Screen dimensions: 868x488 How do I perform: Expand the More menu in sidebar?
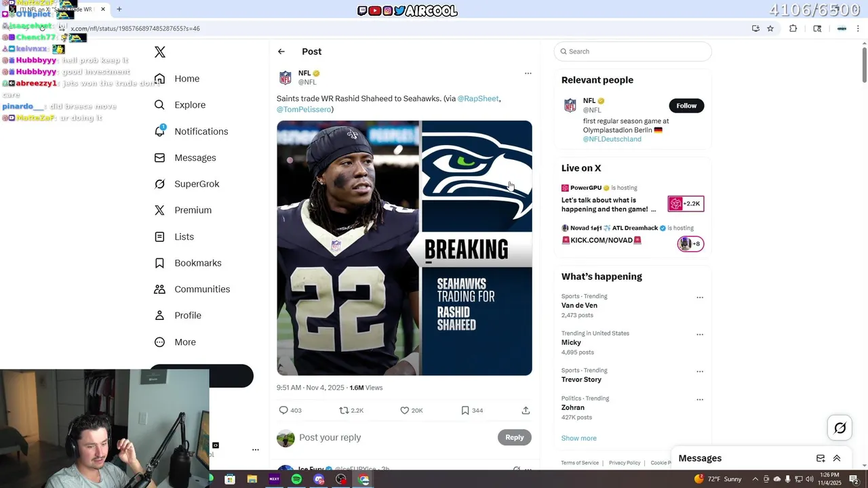pyautogui.click(x=174, y=342)
